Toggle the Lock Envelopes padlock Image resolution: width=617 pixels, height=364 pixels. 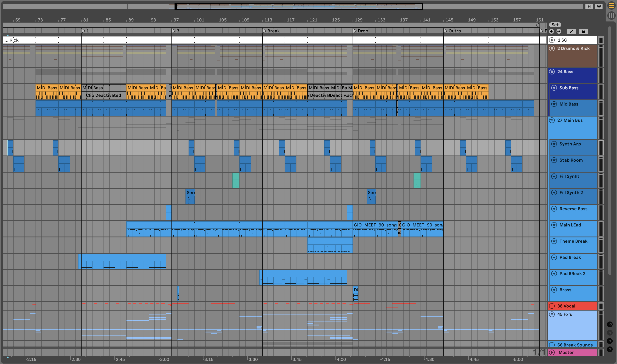pyautogui.click(x=583, y=31)
